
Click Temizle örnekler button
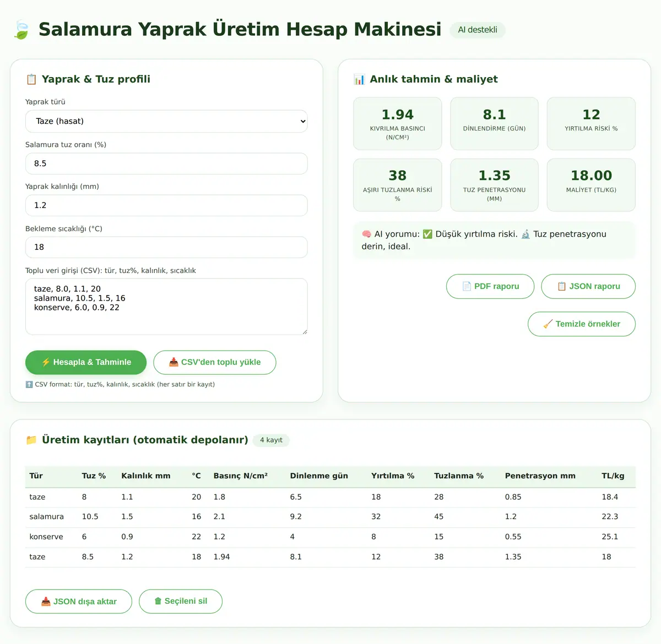582,324
